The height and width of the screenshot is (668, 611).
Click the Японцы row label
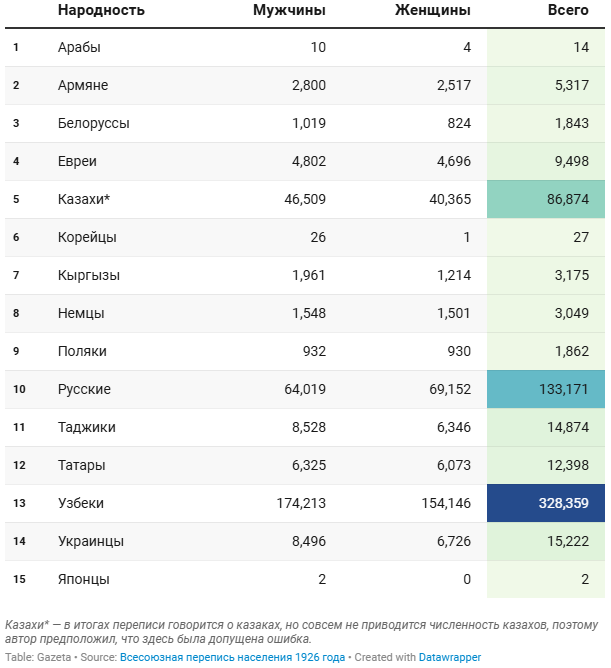(84, 579)
